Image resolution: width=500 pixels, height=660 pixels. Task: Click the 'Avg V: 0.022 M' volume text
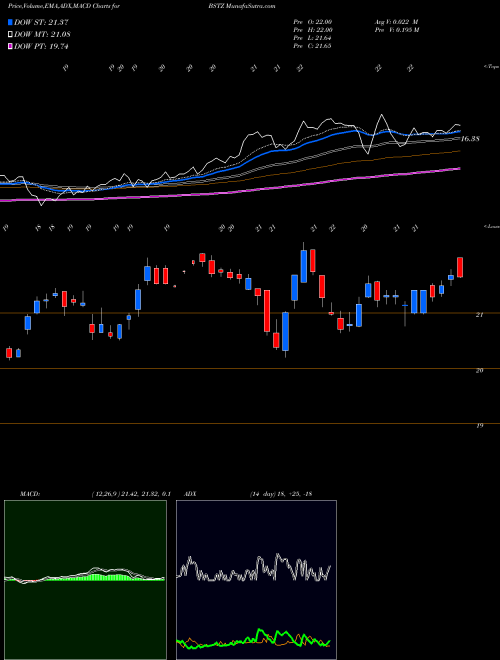(396, 22)
